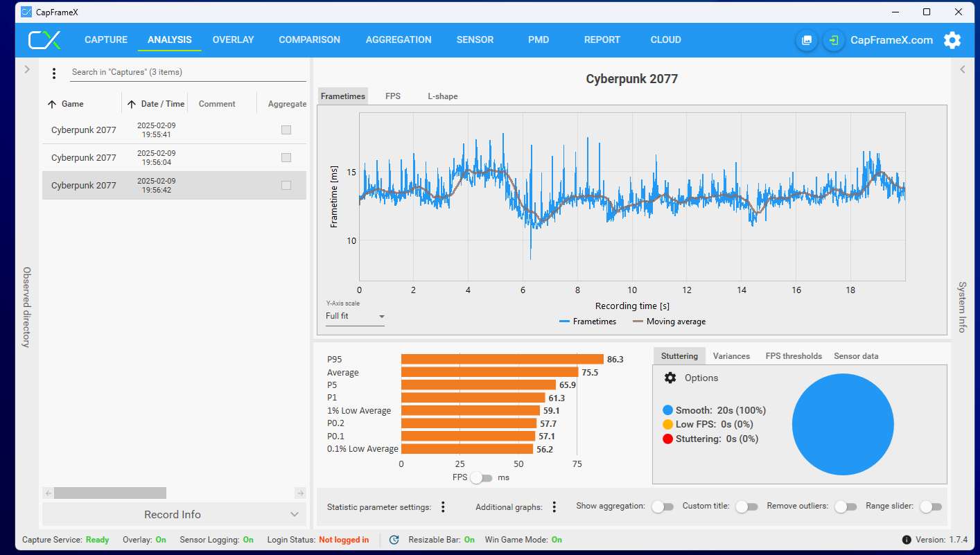The height and width of the screenshot is (555, 980).
Task: Click the version info icon
Action: click(x=907, y=540)
